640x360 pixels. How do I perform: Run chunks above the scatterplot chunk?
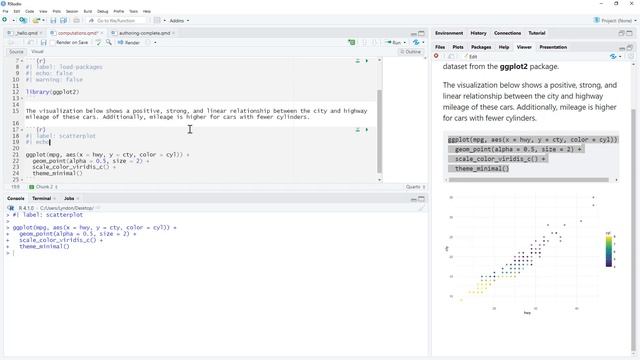[x=358, y=130]
